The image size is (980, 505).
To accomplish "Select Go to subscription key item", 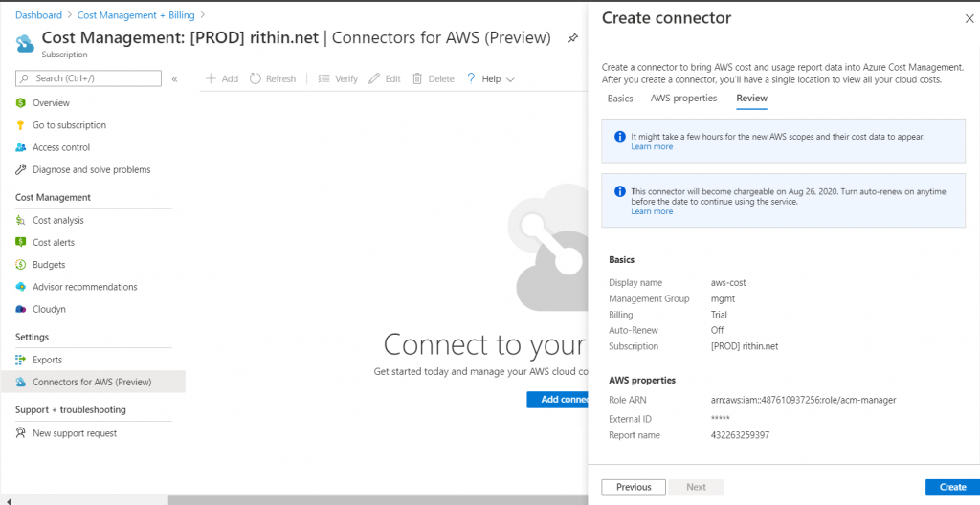I will (x=69, y=125).
